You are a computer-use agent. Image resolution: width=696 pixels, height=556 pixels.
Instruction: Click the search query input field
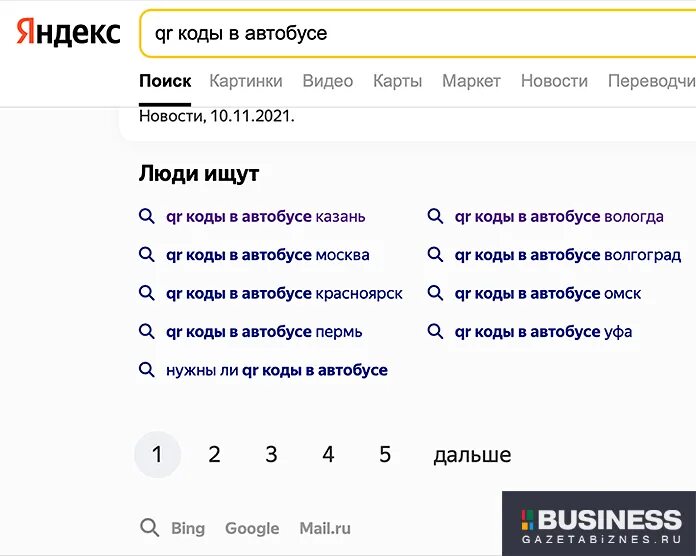(417, 34)
